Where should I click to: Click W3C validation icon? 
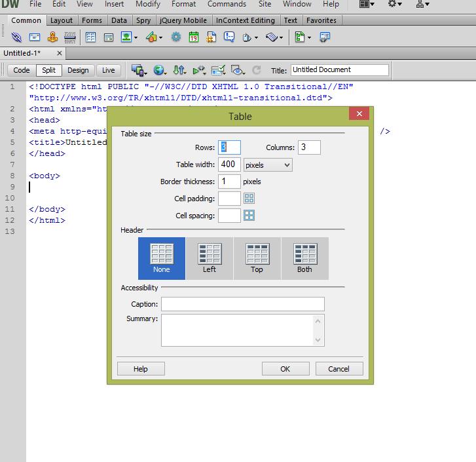click(x=199, y=70)
